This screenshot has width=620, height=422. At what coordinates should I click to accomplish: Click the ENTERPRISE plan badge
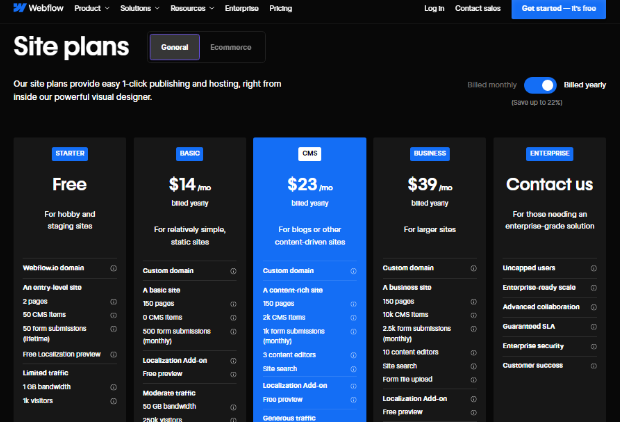tap(550, 153)
